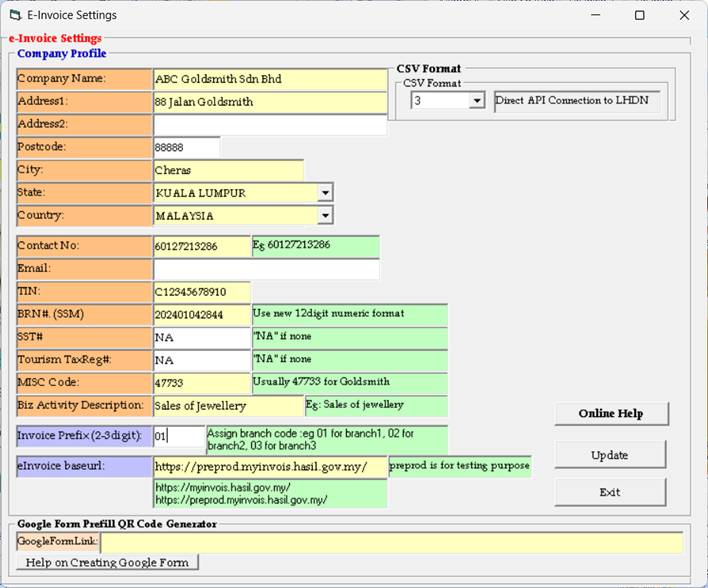Click the BRN# (SSM) number field
This screenshot has width=708, height=588.
(201, 315)
